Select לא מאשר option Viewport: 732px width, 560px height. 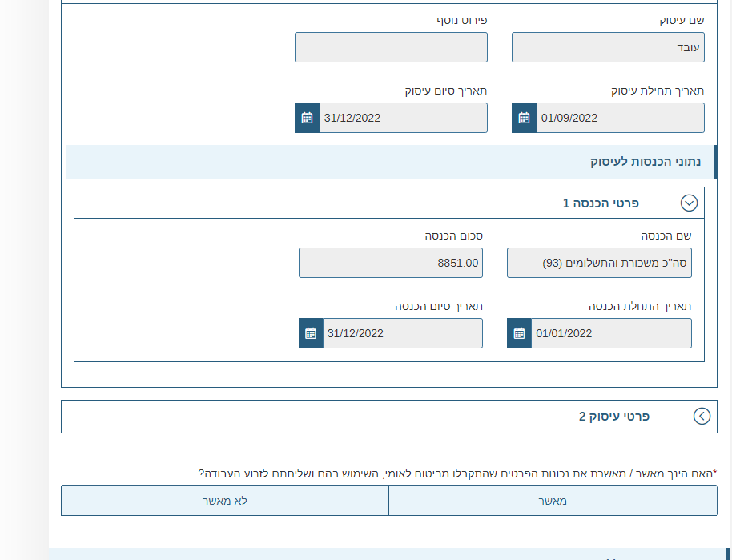[225, 501]
